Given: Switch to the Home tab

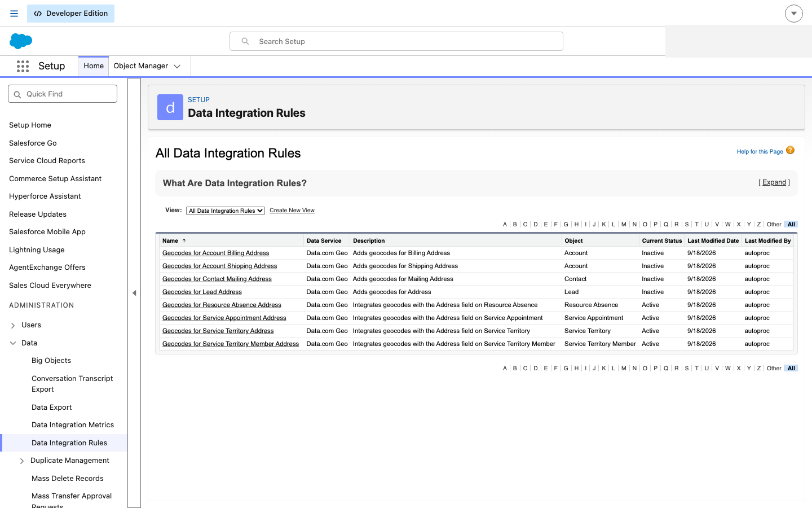Looking at the screenshot, I should pos(94,66).
